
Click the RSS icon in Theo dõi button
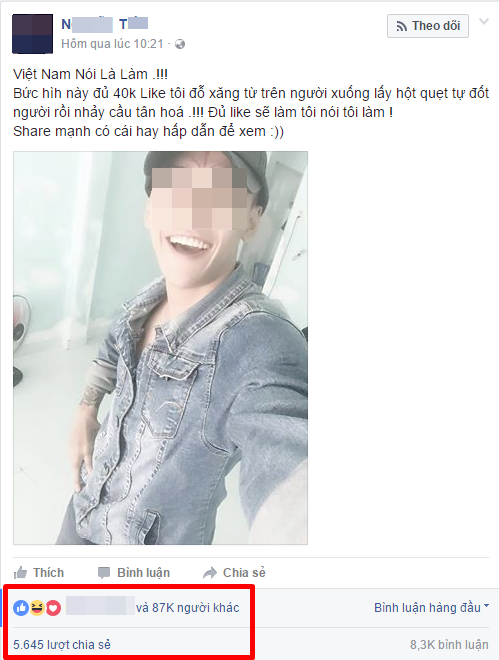pyautogui.click(x=401, y=26)
